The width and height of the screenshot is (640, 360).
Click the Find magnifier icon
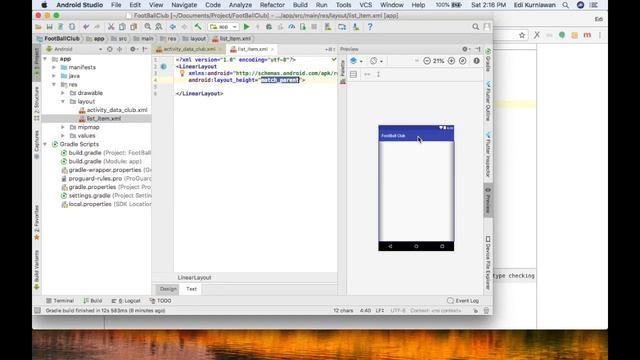point(147,27)
